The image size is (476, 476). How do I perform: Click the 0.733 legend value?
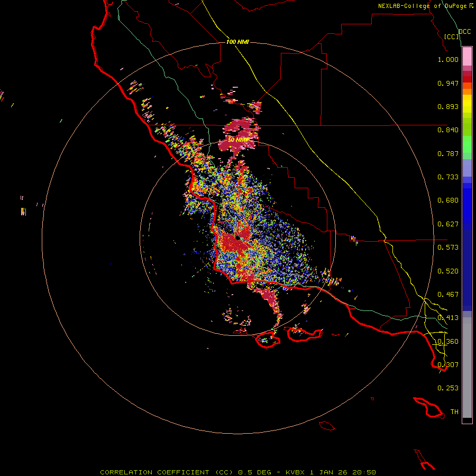point(448,177)
